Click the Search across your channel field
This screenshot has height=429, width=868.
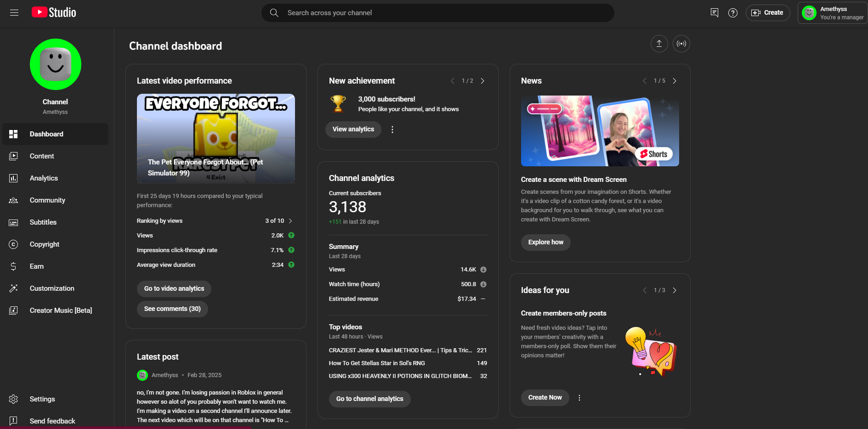coord(438,13)
